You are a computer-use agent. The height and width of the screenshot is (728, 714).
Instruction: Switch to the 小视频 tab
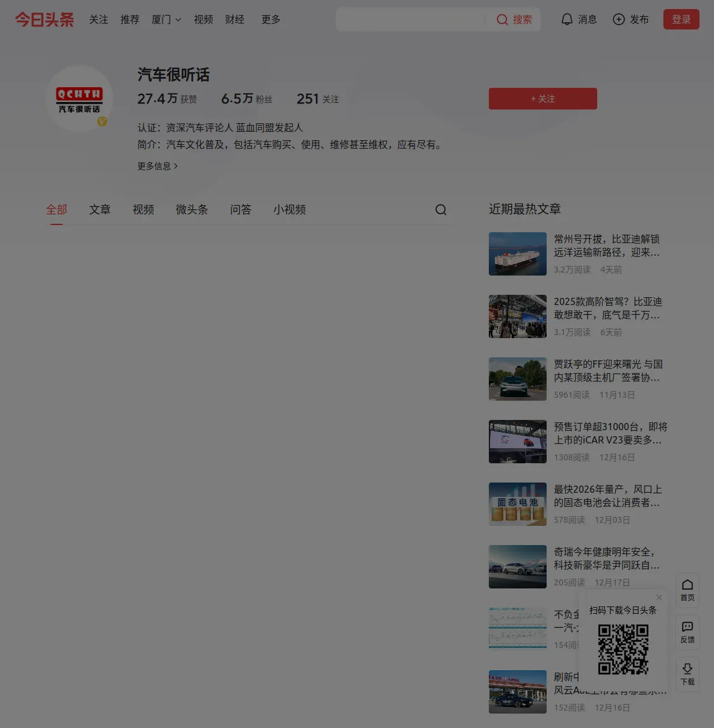tap(290, 209)
